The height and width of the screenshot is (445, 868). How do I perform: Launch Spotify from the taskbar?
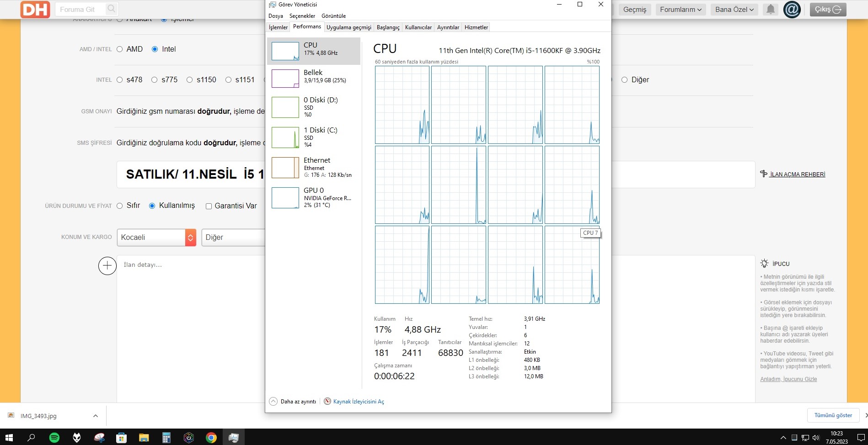click(x=54, y=438)
